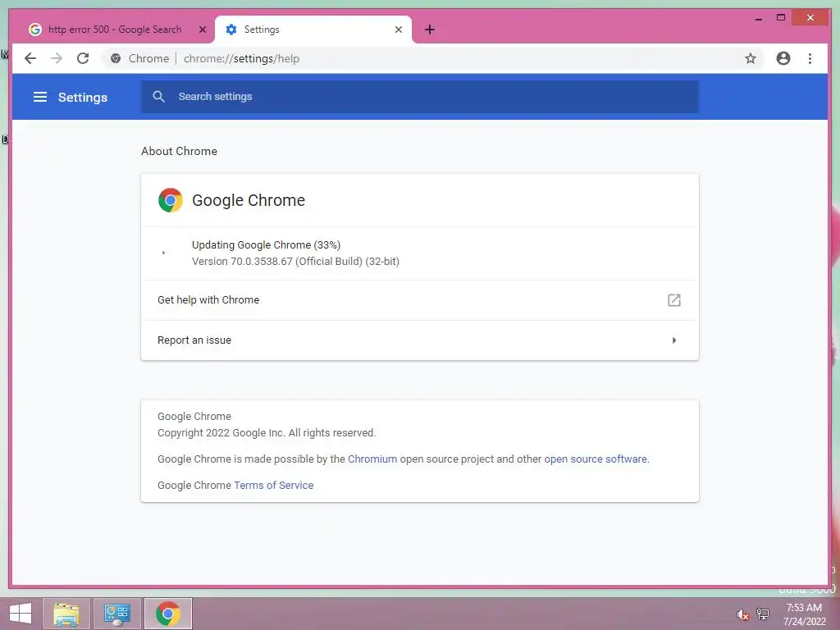Open the Terms of Service link
Viewport: 840px width, 630px height.
(273, 486)
